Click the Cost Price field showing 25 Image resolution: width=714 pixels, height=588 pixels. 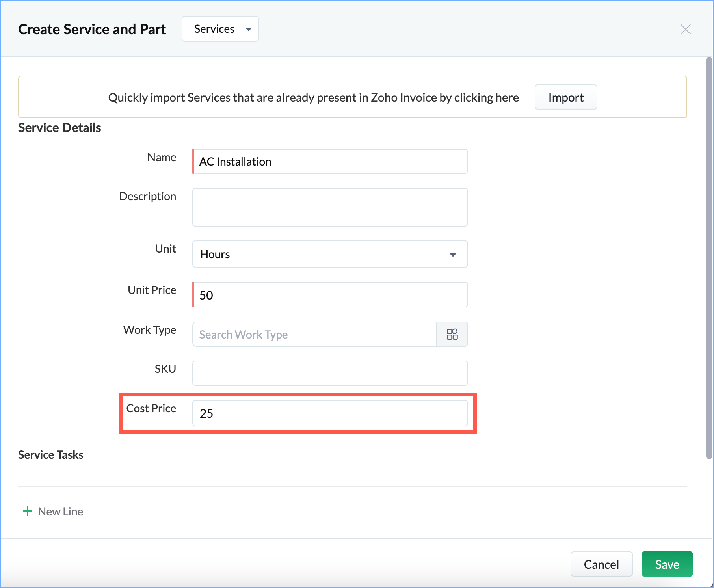click(x=330, y=413)
